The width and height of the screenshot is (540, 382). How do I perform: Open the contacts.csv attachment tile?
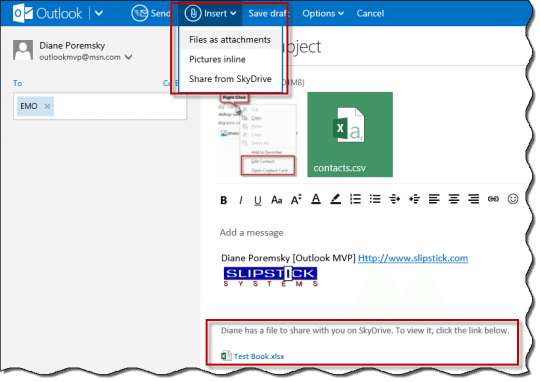tap(350, 135)
